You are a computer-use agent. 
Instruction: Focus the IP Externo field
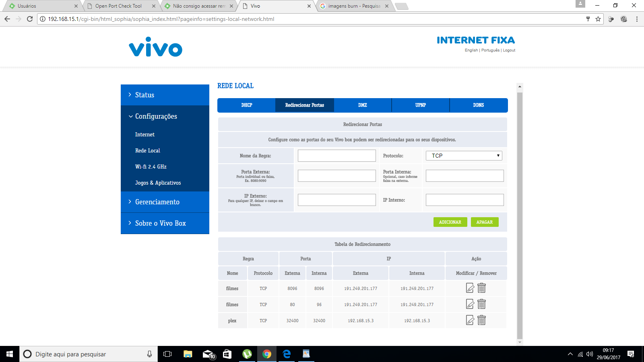(337, 200)
